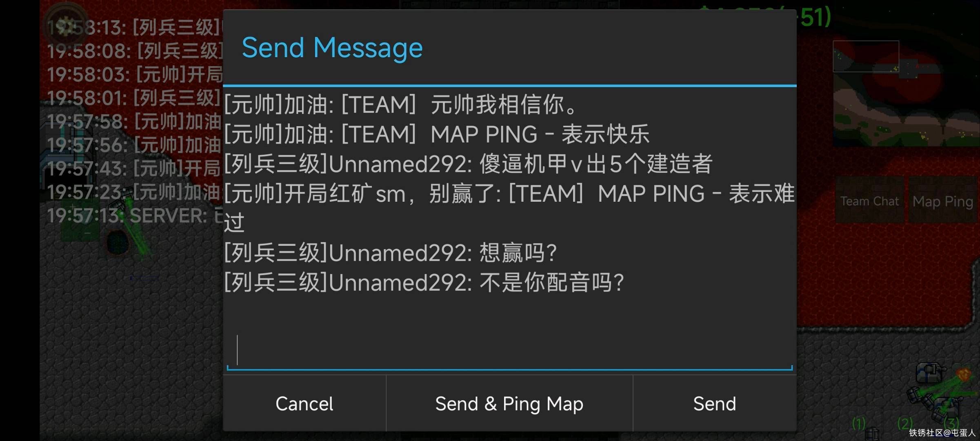This screenshot has height=441, width=980.
Task: Select the '不是你配音吗?' chat line
Action: (x=424, y=283)
